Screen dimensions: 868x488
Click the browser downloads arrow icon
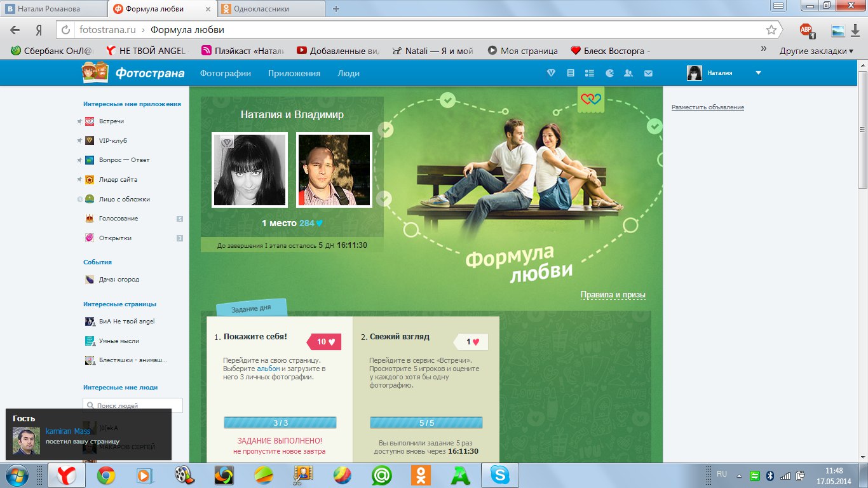click(855, 30)
